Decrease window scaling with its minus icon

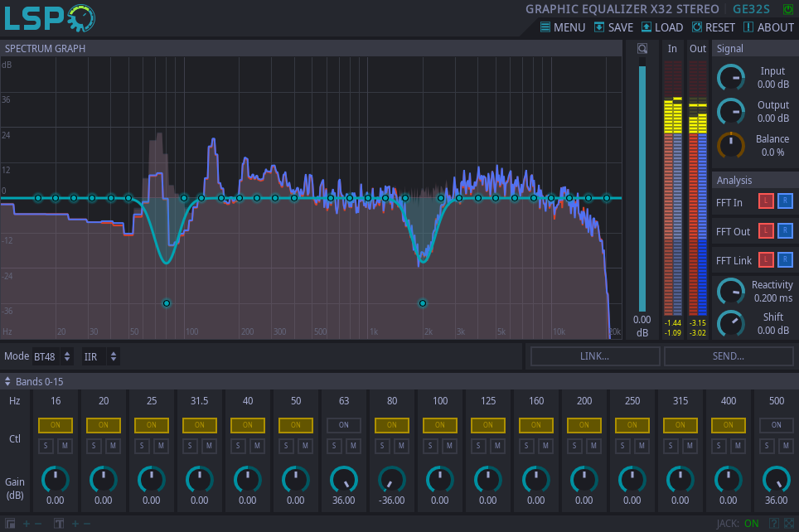(x=38, y=524)
